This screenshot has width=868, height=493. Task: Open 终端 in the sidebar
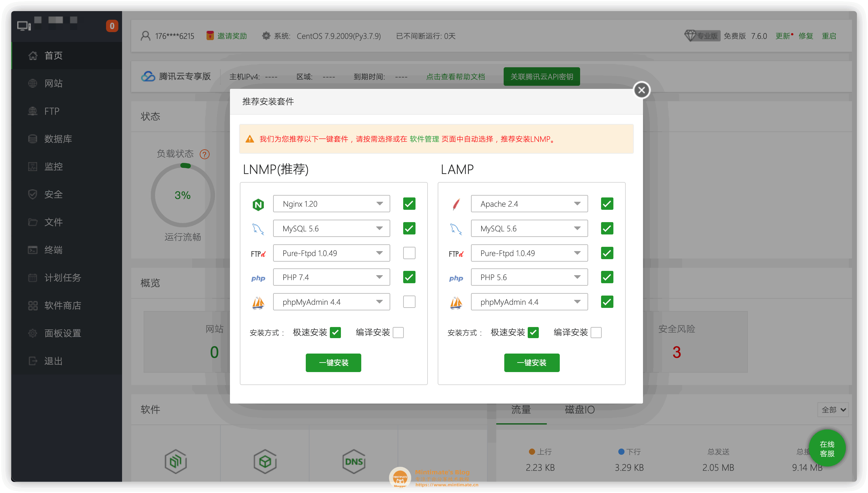[67, 250]
